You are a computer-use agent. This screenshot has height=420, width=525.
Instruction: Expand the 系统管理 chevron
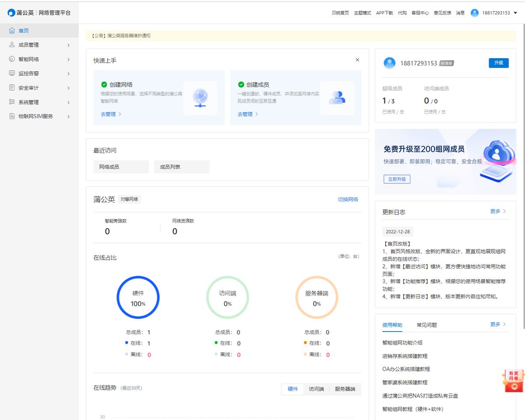[x=69, y=102]
